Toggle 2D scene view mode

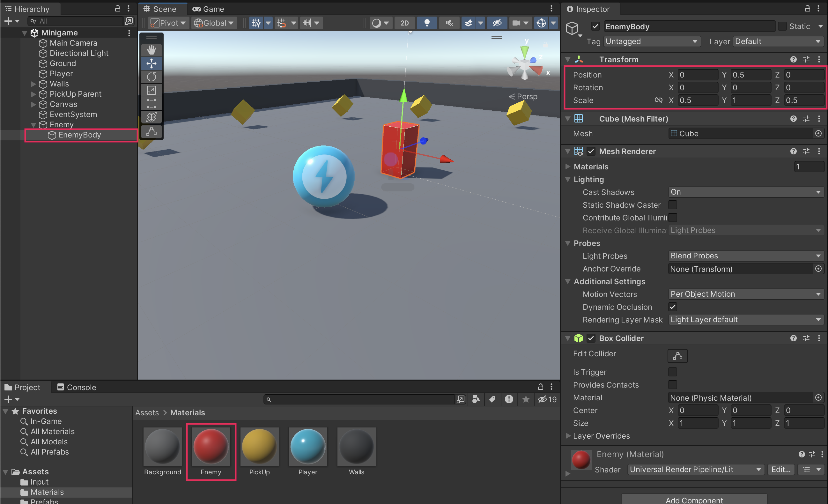tap(404, 23)
